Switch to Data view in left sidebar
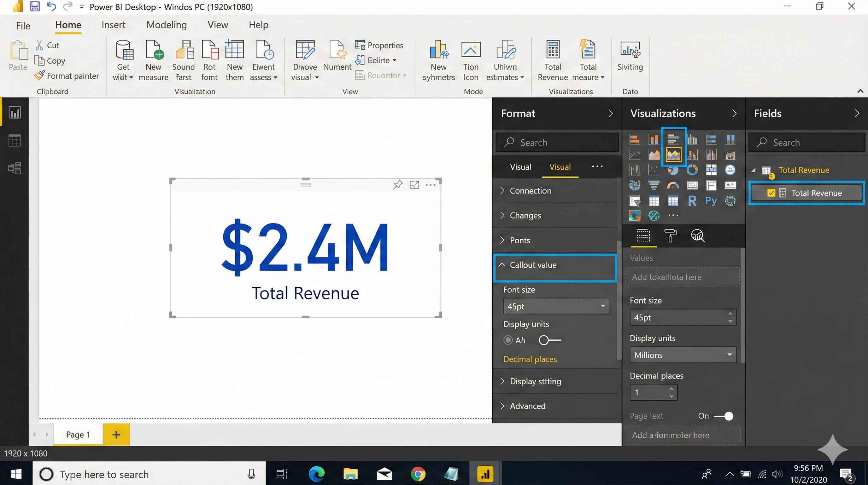Viewport: 868px width, 485px height. (x=14, y=140)
